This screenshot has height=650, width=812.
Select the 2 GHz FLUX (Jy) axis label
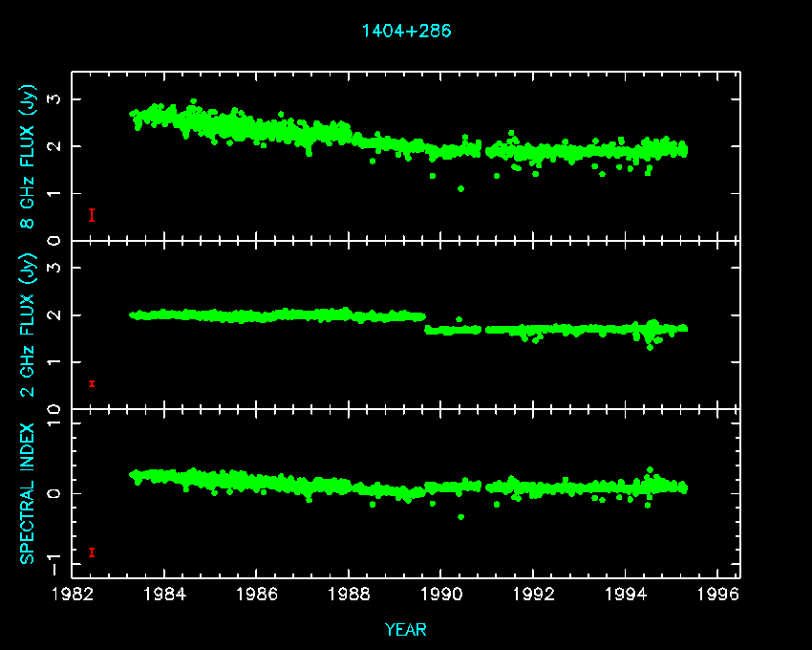[28, 325]
